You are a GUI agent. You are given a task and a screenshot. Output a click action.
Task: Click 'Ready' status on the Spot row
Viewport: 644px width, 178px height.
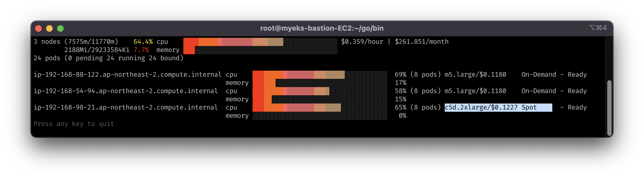577,107
